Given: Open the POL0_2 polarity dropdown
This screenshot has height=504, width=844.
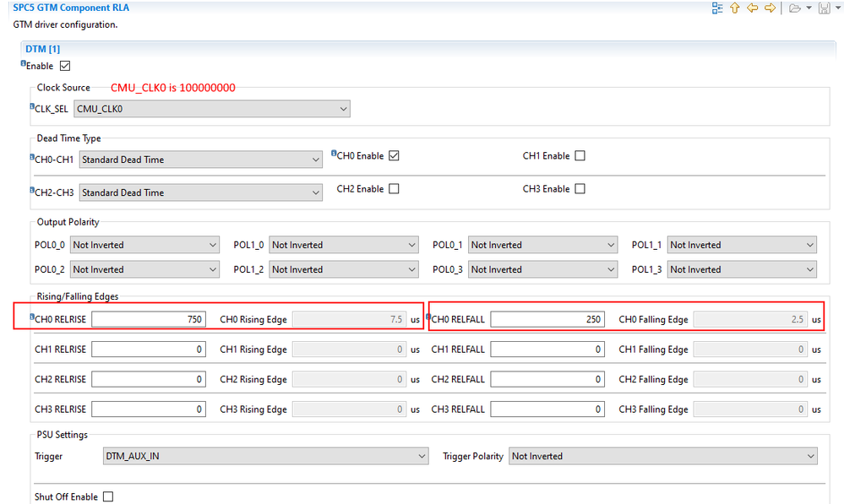Looking at the screenshot, I should pyautogui.click(x=144, y=269).
